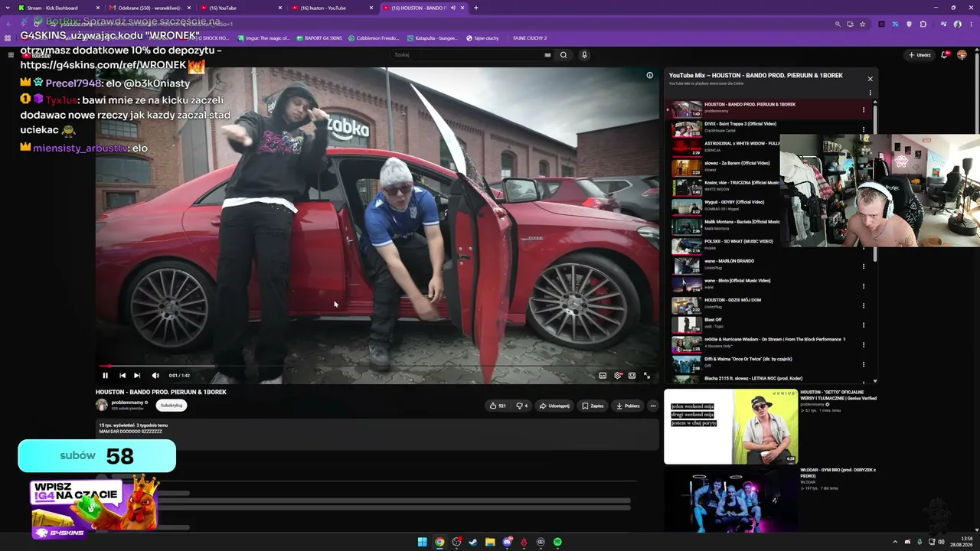This screenshot has width=980, height=551.
Task: Dislike the HOUSTON - BANDO video
Action: [521, 406]
